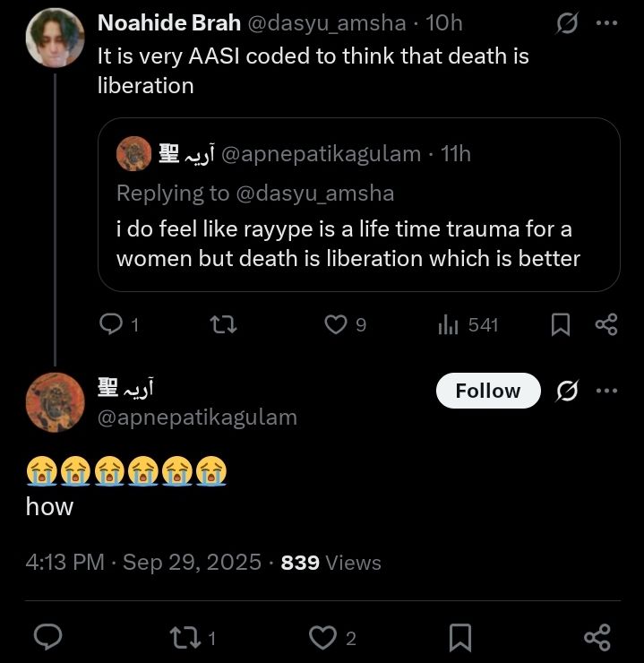Expand more options beside Follow button
The image size is (644, 663).
click(x=606, y=391)
